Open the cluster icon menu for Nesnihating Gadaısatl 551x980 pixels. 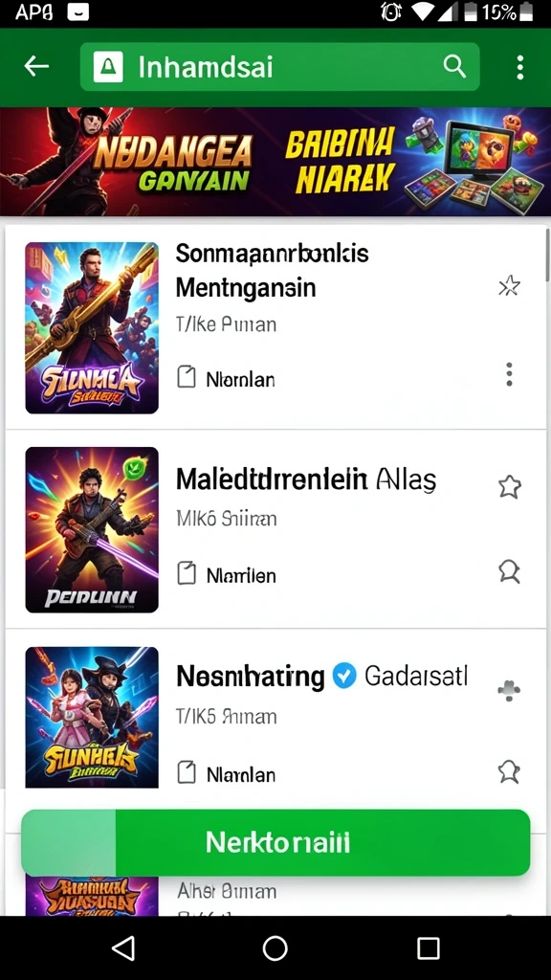(x=509, y=691)
